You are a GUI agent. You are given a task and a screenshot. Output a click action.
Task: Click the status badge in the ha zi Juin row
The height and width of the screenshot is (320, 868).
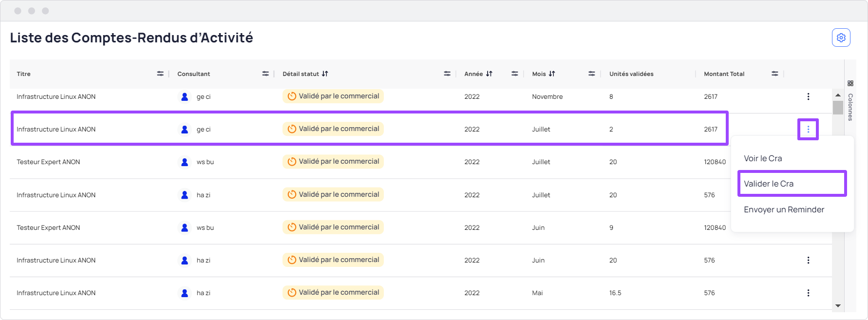[x=333, y=260]
